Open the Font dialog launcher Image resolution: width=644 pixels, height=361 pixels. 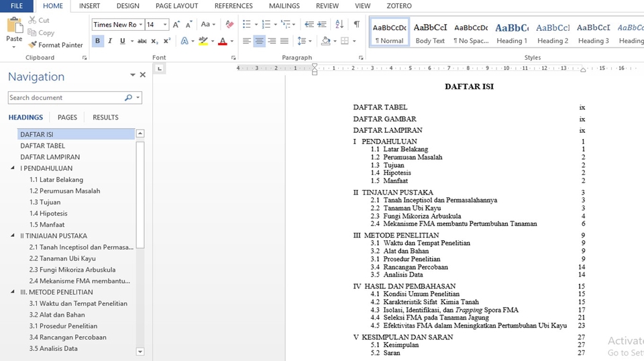pos(233,58)
